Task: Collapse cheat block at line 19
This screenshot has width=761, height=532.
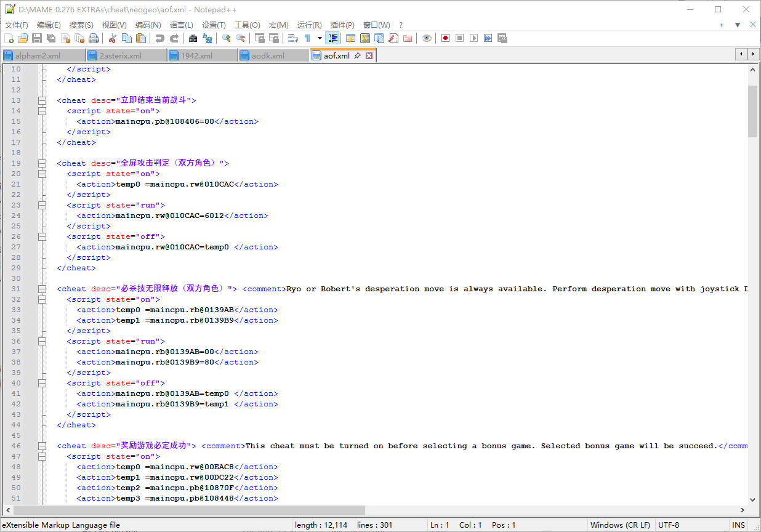Action: point(42,163)
